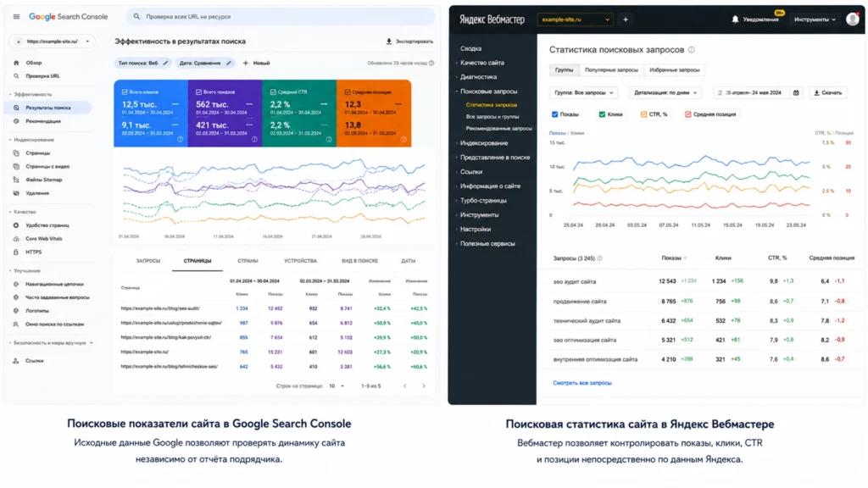868x488 pixels.
Task: Open Группа: Все запросы dropdown
Action: [x=583, y=93]
